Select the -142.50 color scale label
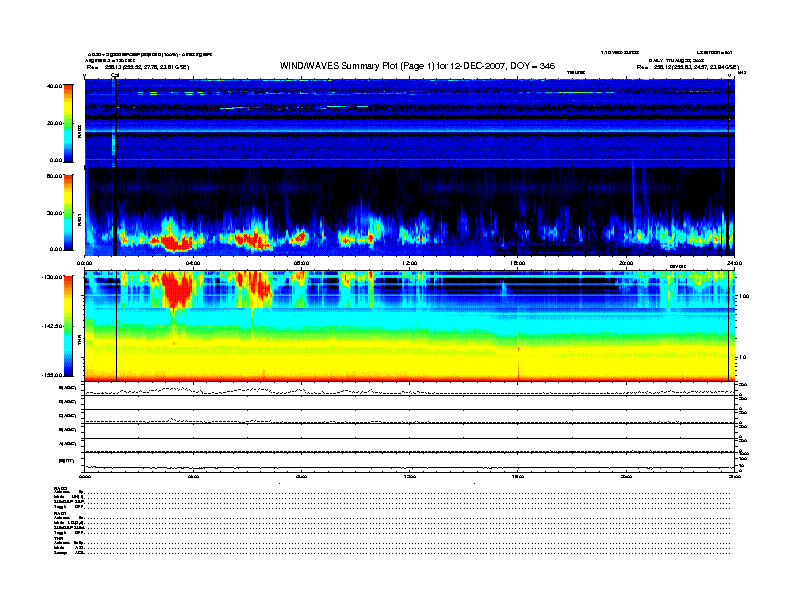The image size is (792, 612). 53,326
